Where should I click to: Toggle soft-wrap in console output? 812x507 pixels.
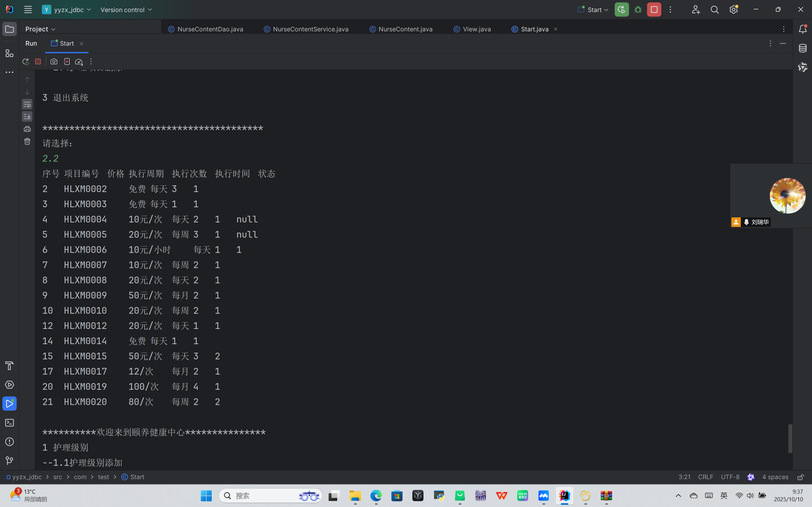coord(27,104)
